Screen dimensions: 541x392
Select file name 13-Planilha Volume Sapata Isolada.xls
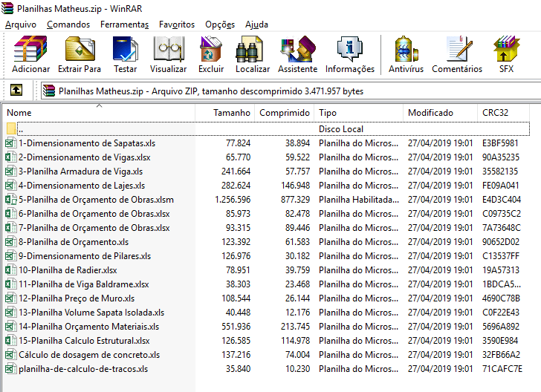click(x=91, y=313)
